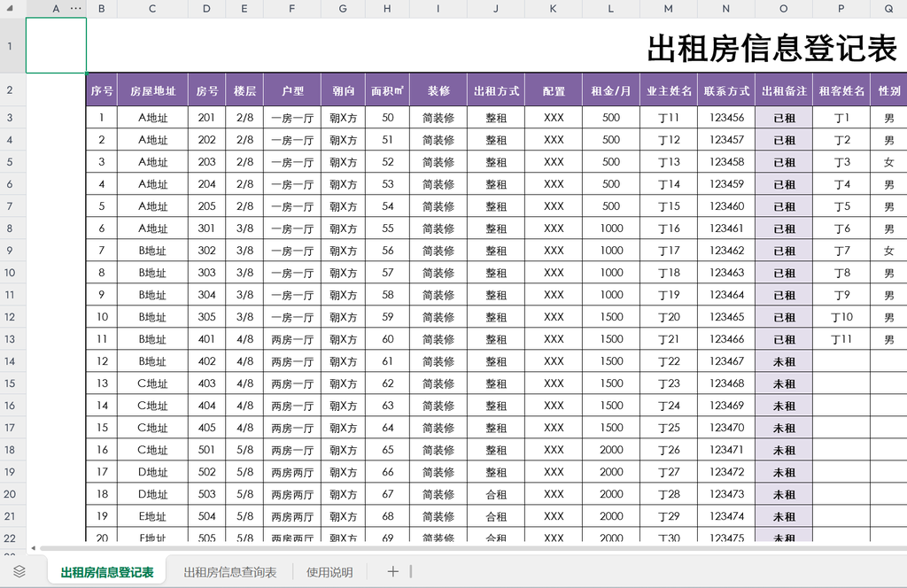Select column H header

pos(388,9)
